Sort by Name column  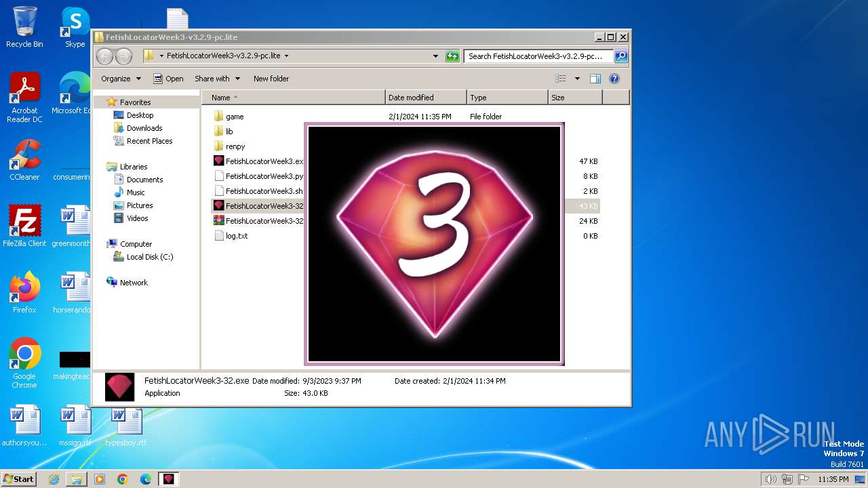(293, 98)
